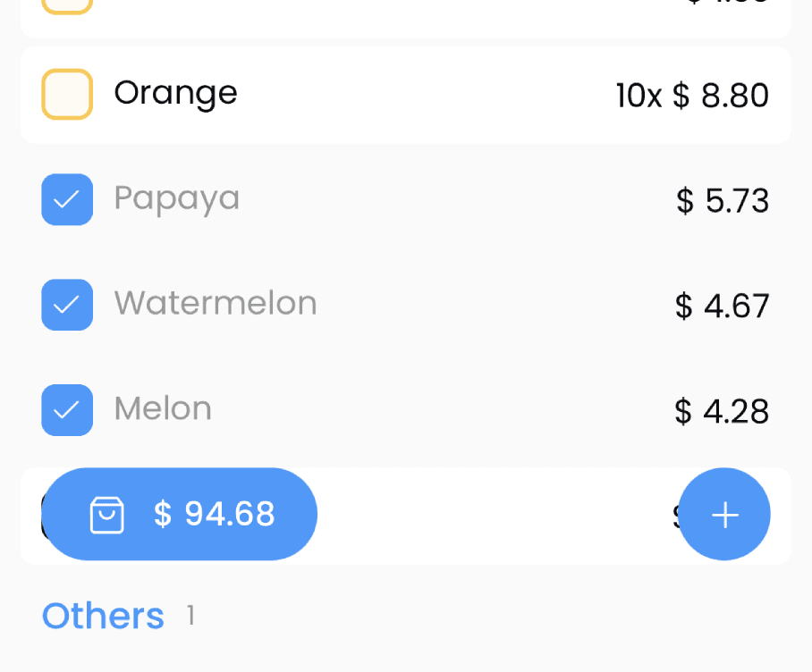
Task: Click the Others item count badge
Action: point(191,616)
